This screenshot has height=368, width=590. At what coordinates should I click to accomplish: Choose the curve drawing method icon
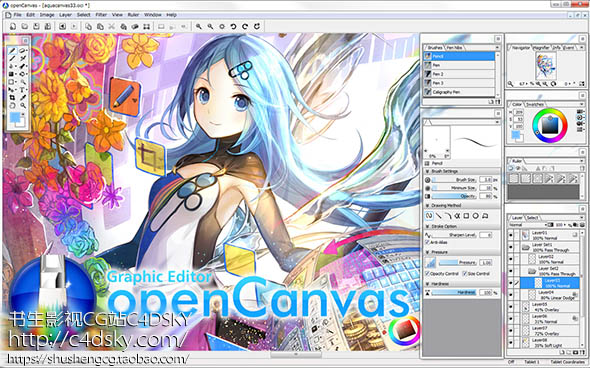(448, 216)
